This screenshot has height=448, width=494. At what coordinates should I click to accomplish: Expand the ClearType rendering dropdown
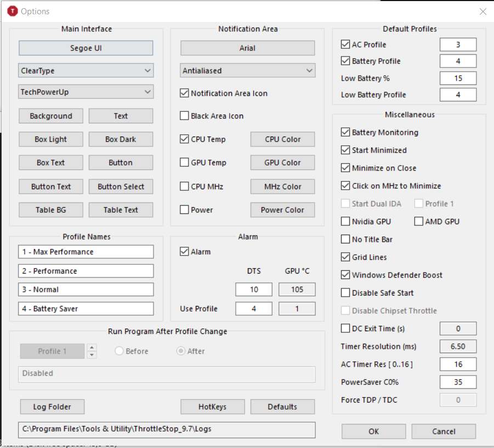(x=86, y=71)
